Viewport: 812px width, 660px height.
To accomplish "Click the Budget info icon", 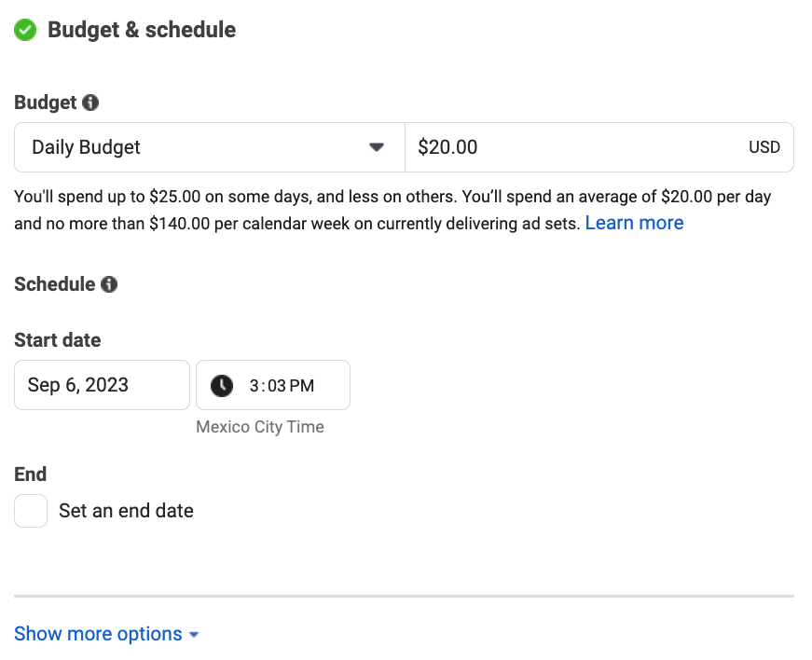I will [x=90, y=103].
